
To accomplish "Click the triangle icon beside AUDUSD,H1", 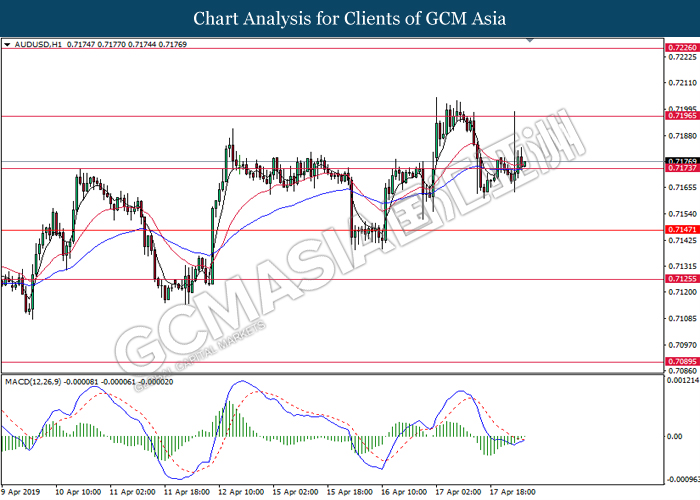I will 8,45.
